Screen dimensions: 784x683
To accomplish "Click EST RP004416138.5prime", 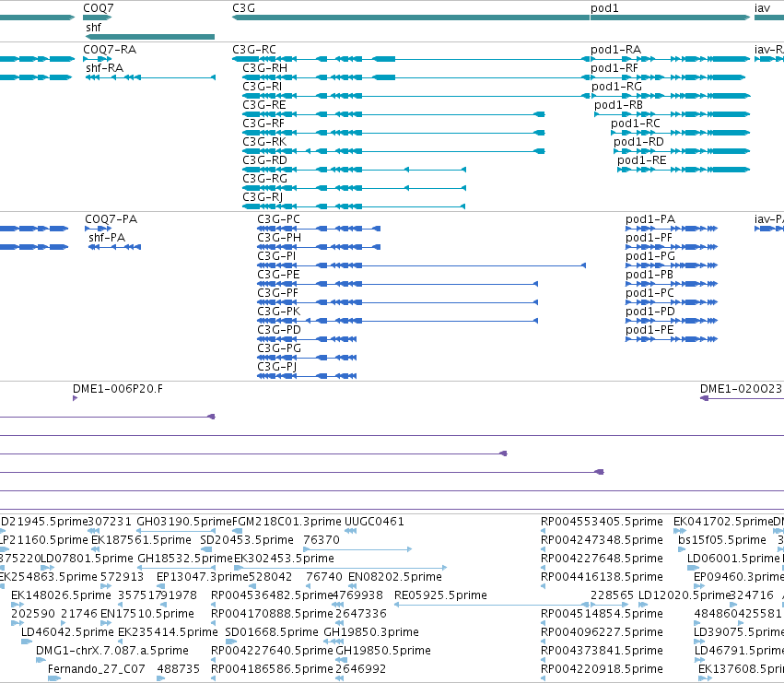I will tap(602, 577).
